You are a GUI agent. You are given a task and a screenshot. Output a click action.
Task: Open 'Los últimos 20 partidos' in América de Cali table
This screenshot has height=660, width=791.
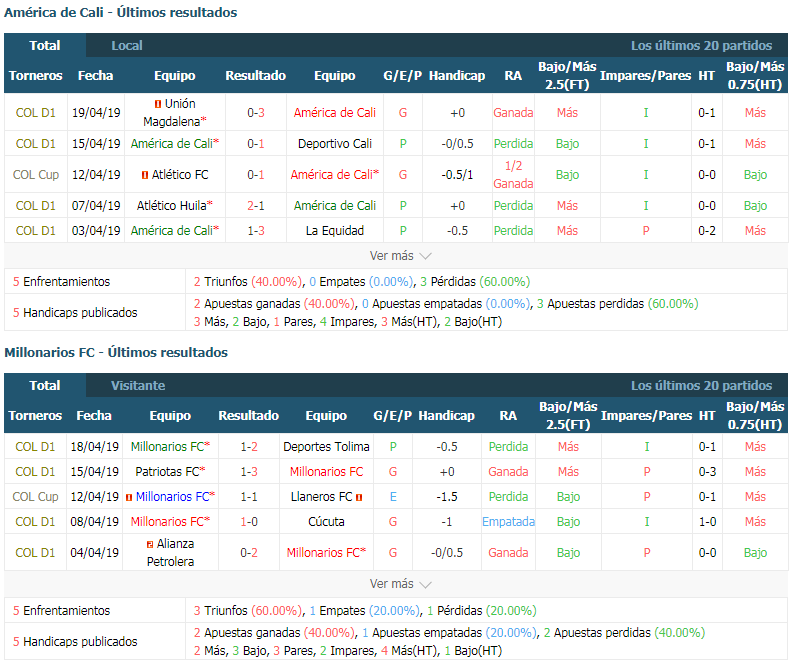click(701, 45)
